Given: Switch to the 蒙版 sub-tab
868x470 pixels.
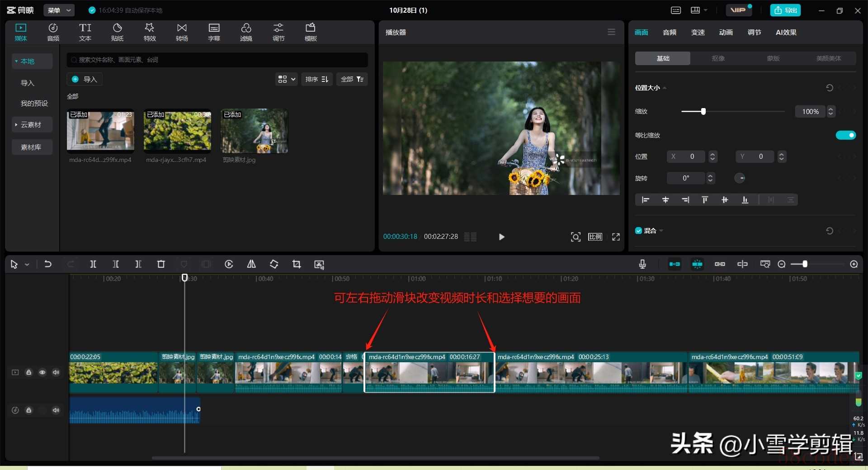Looking at the screenshot, I should coord(773,58).
